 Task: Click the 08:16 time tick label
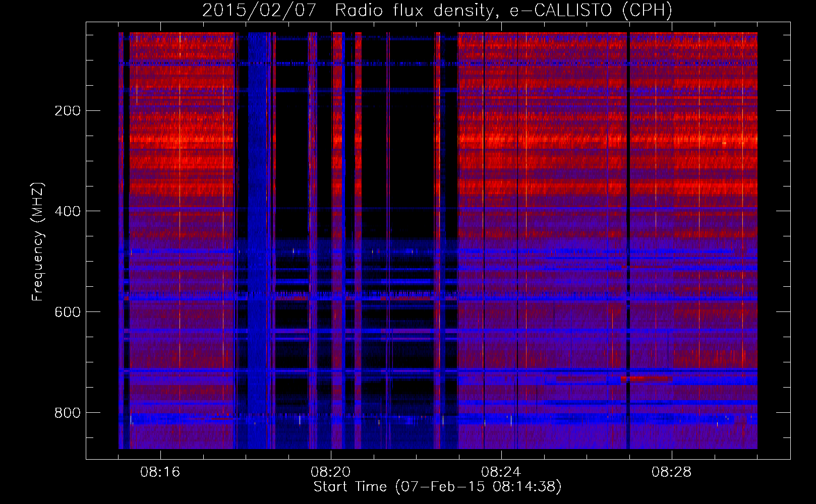point(160,472)
